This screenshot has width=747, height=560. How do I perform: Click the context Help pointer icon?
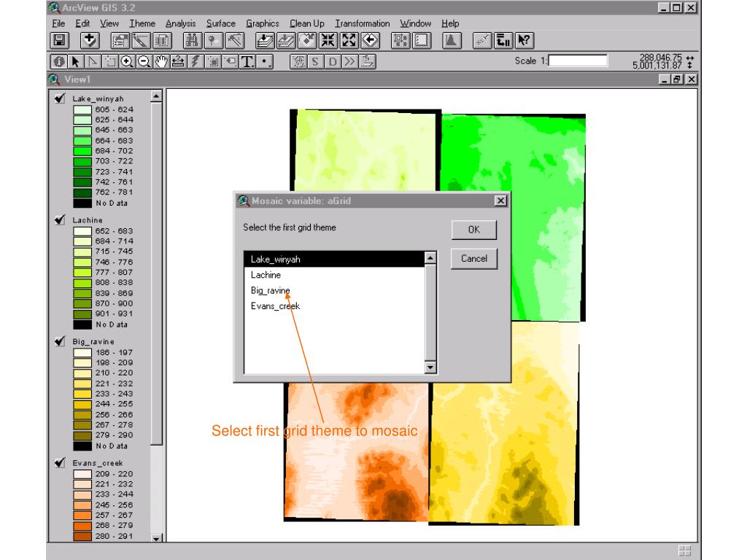tap(524, 41)
